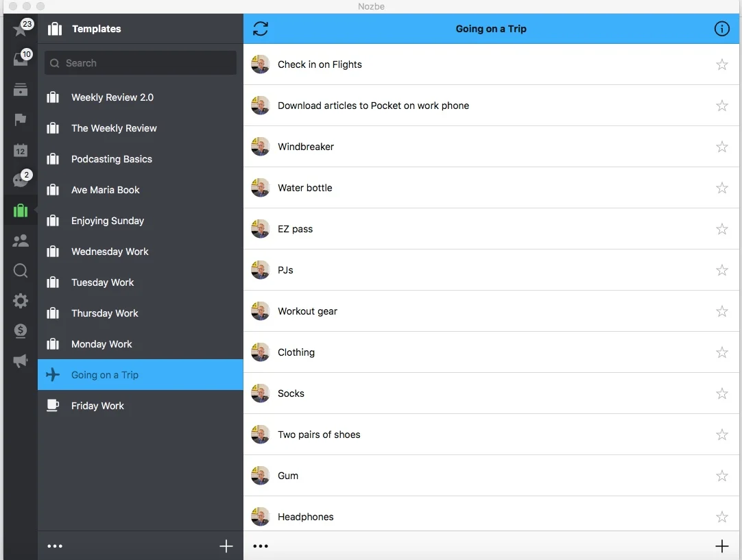
Task: Open templates list more options dots
Action: 55,546
